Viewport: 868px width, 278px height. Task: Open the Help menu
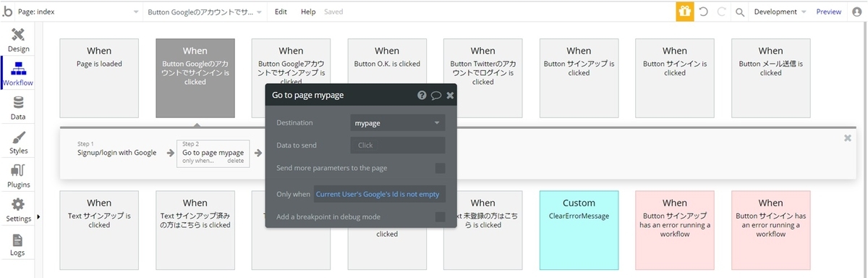tap(308, 12)
